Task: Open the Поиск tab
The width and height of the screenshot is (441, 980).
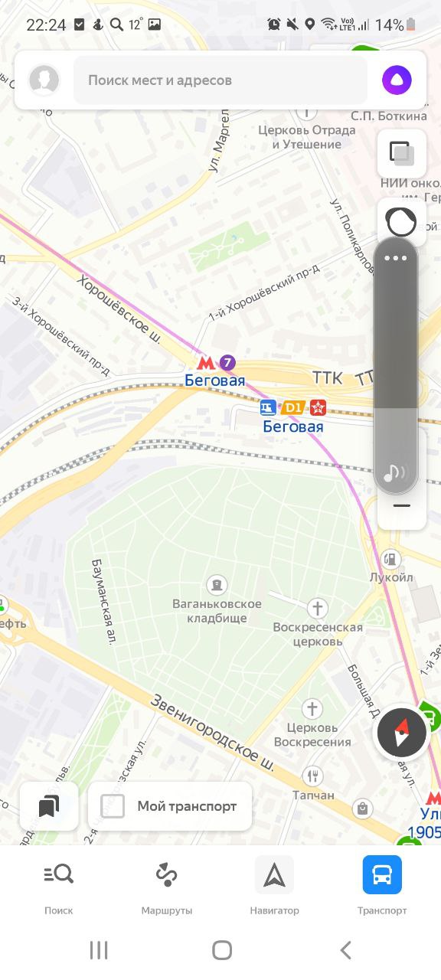Action: coord(59,886)
